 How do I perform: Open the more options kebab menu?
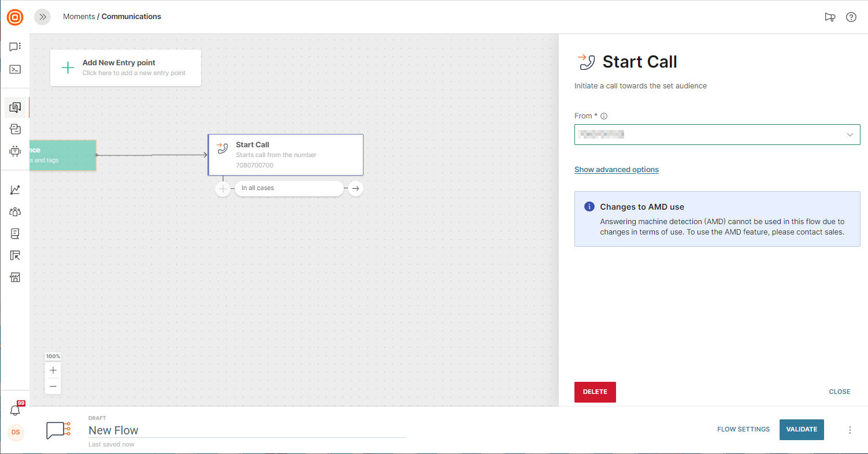pos(850,430)
